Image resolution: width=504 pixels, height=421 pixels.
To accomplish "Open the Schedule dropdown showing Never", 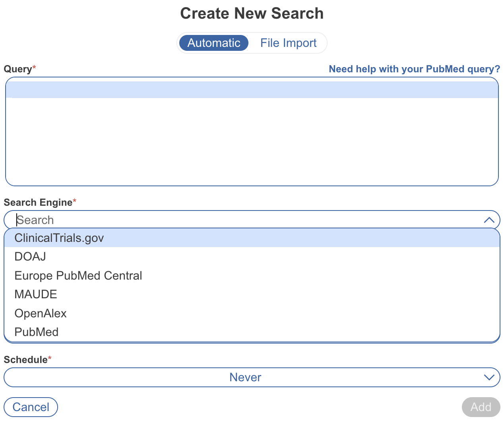I will click(245, 377).
